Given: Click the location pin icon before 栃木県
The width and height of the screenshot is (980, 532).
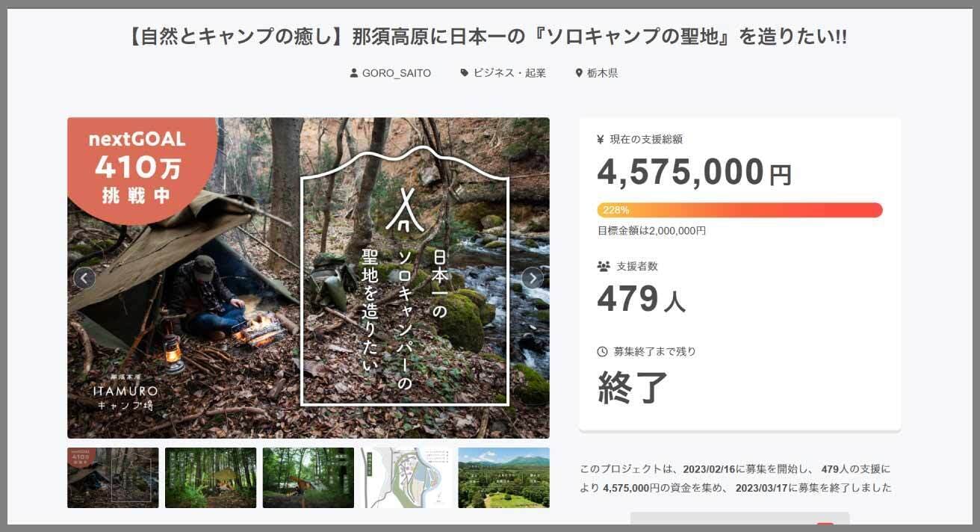Looking at the screenshot, I should point(579,73).
